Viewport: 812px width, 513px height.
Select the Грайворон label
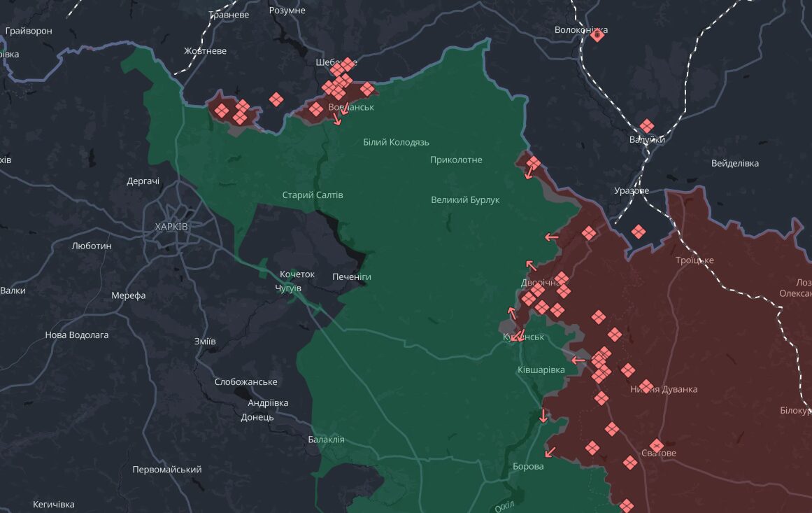pos(29,31)
